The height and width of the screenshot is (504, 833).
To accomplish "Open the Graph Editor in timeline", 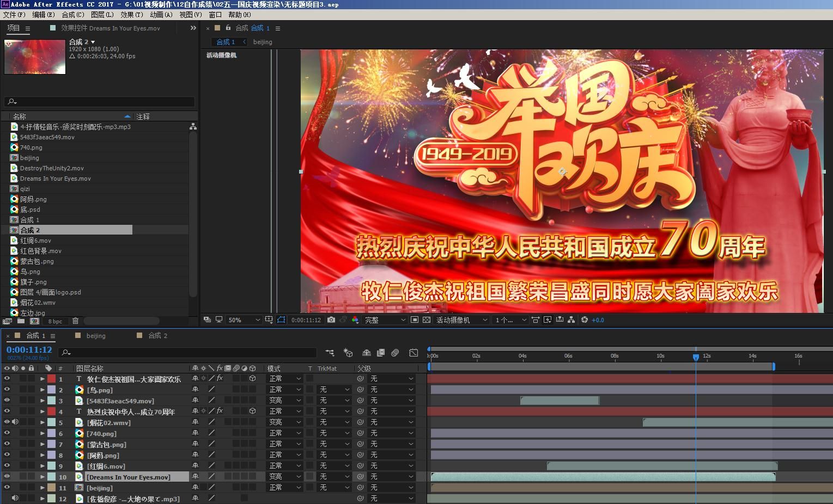I will pyautogui.click(x=413, y=353).
